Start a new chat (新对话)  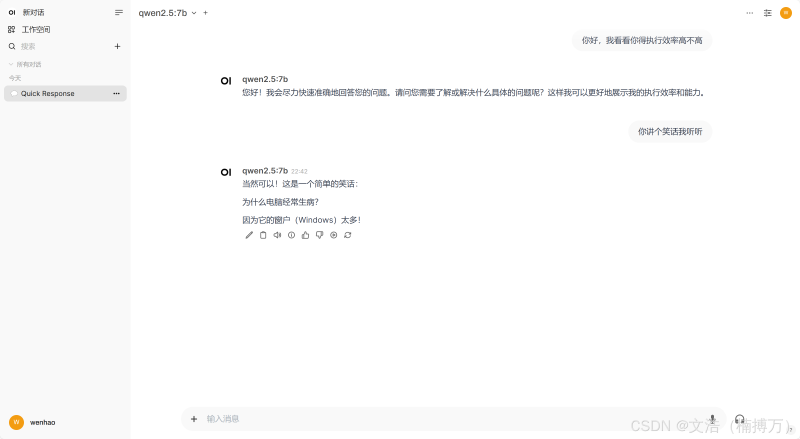tap(33, 12)
